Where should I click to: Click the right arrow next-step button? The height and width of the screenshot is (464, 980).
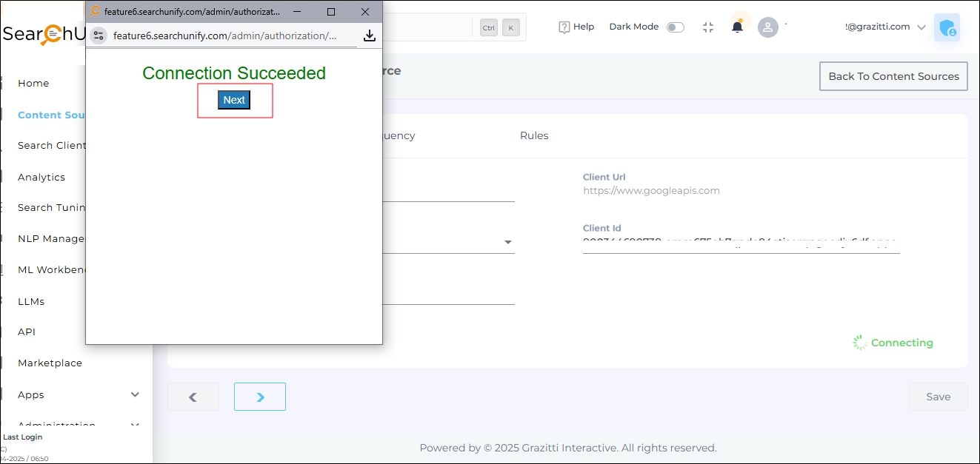(260, 397)
